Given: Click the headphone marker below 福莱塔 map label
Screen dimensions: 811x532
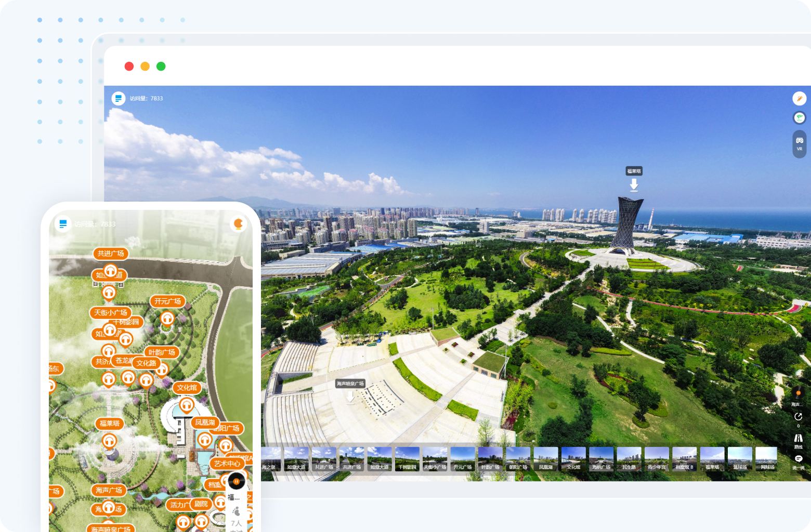Looking at the screenshot, I should click(x=109, y=442).
